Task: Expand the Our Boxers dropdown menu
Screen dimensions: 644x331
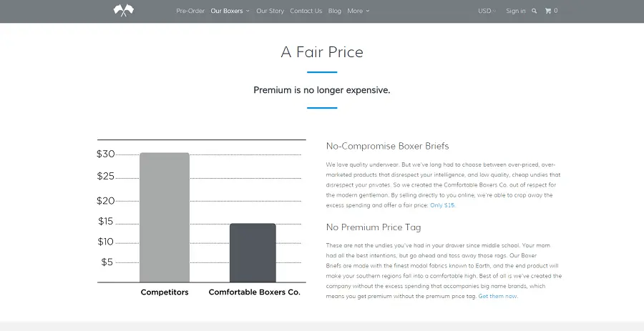Action: tap(230, 11)
